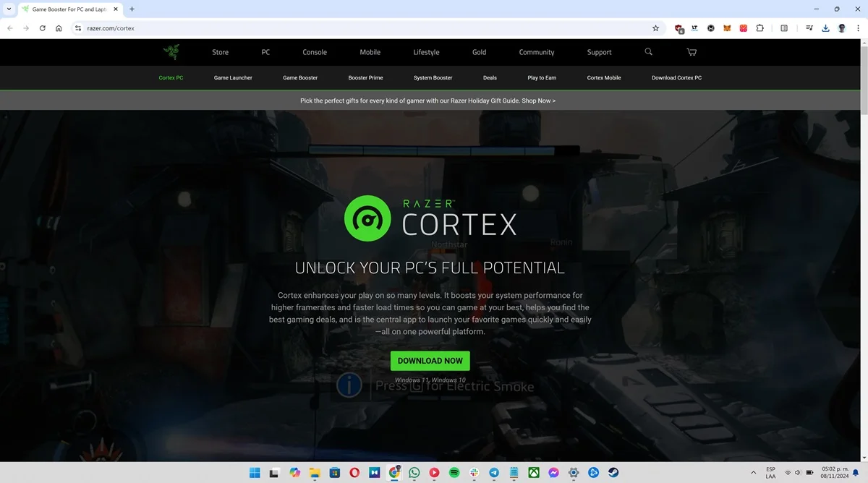This screenshot has height=483, width=868.
Task: Launch Spotify from the taskbar
Action: (454, 472)
